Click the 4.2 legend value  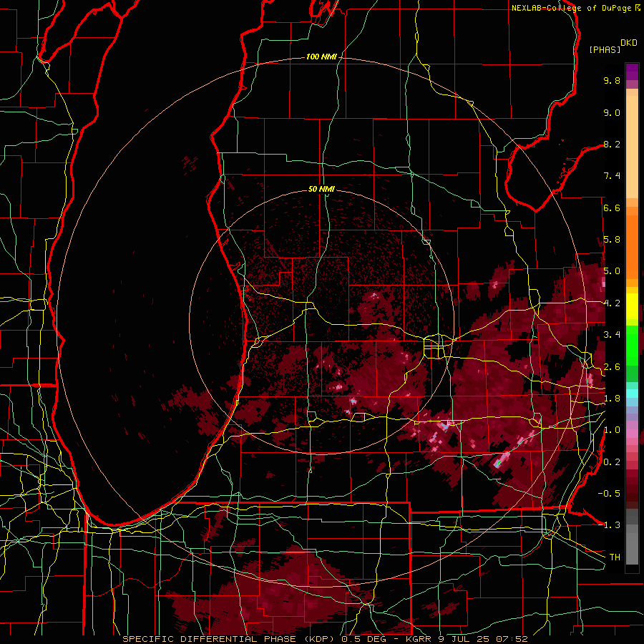[612, 303]
